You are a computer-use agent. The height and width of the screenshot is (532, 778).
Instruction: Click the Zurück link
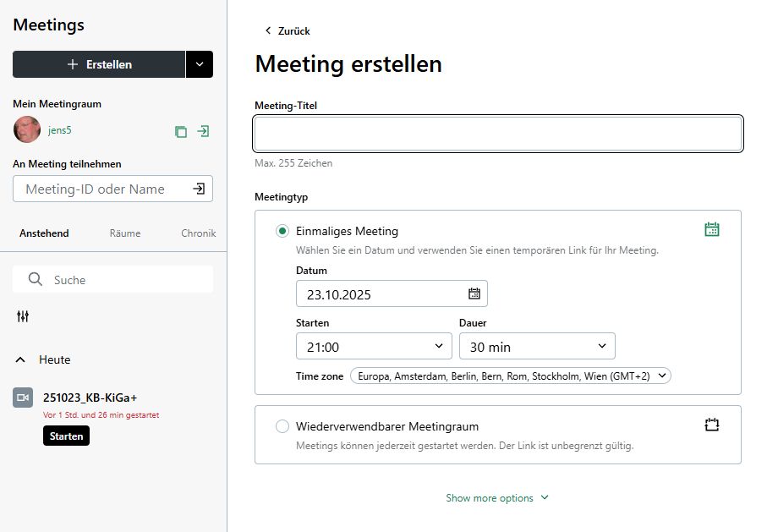[x=288, y=30]
